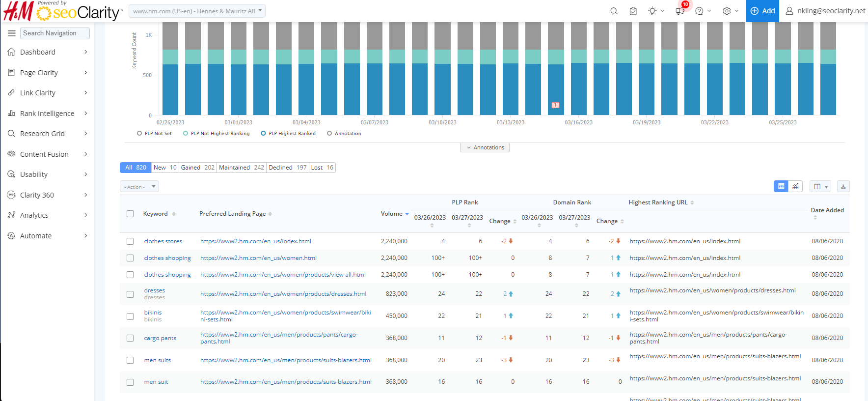Open the Action dropdown
Screen dimensions: 868x401
(x=139, y=187)
